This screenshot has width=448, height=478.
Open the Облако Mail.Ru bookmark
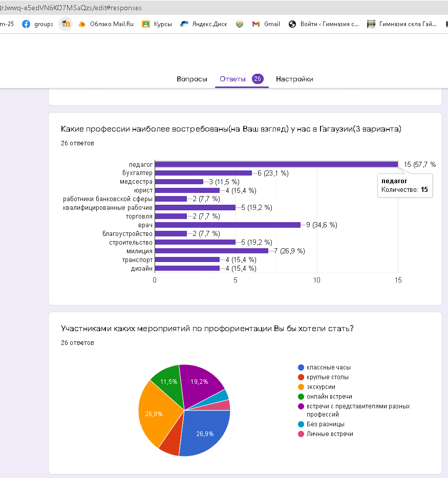point(106,24)
